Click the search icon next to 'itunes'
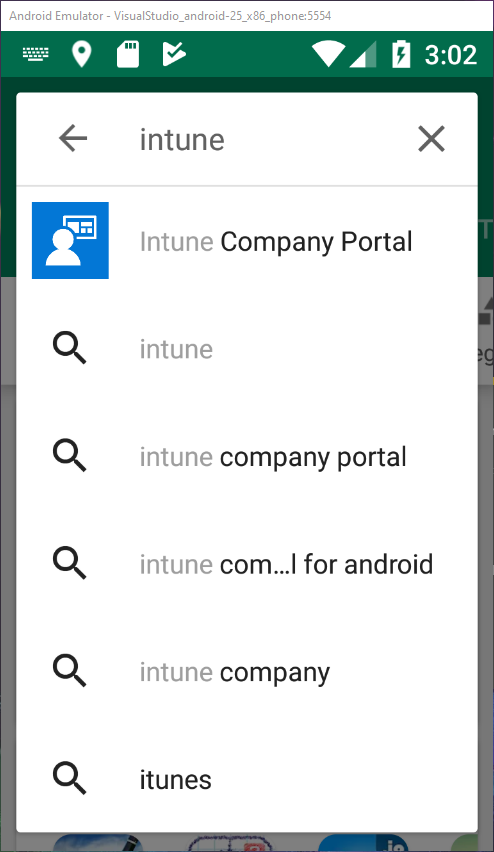The image size is (494, 852). (69, 779)
